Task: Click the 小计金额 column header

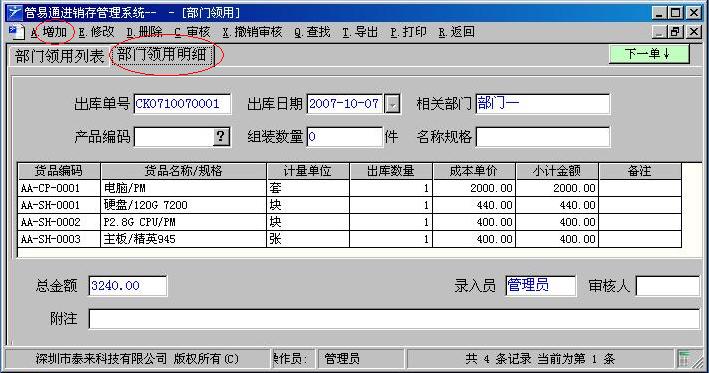Action: (557, 171)
